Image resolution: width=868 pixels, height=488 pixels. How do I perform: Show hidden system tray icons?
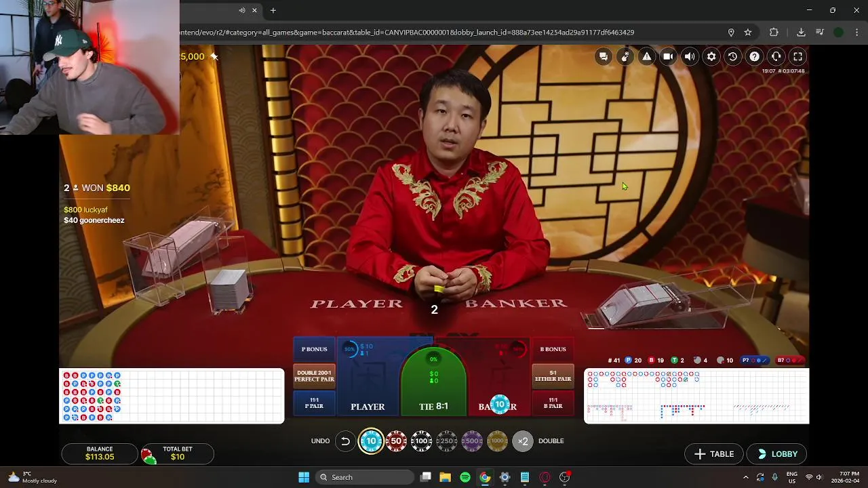point(745,477)
